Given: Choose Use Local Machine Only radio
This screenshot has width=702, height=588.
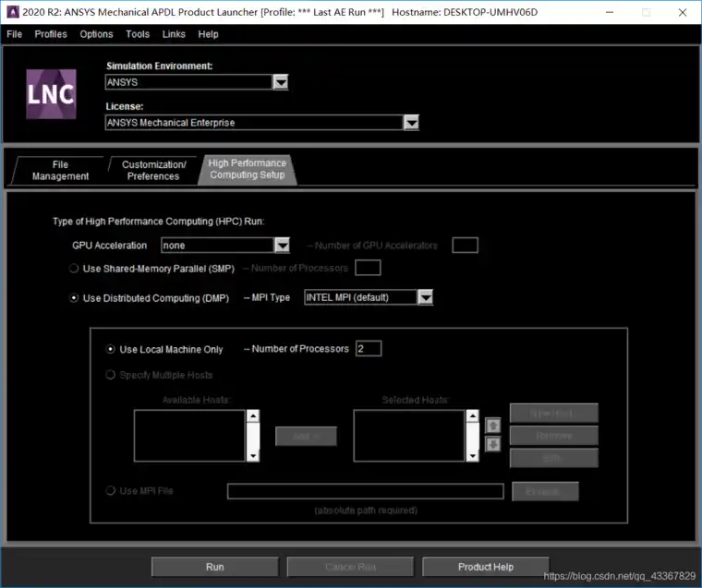Looking at the screenshot, I should (111, 349).
